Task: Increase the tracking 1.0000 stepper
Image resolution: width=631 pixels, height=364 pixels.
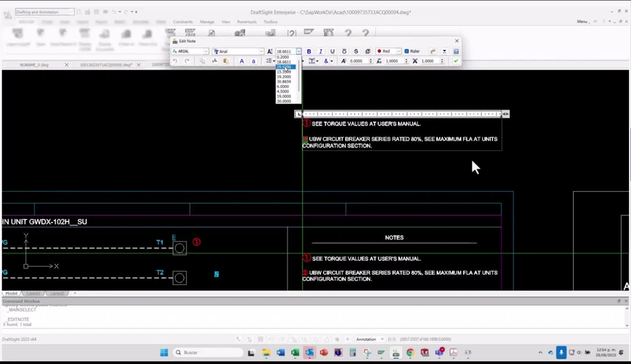Action: tap(406, 60)
